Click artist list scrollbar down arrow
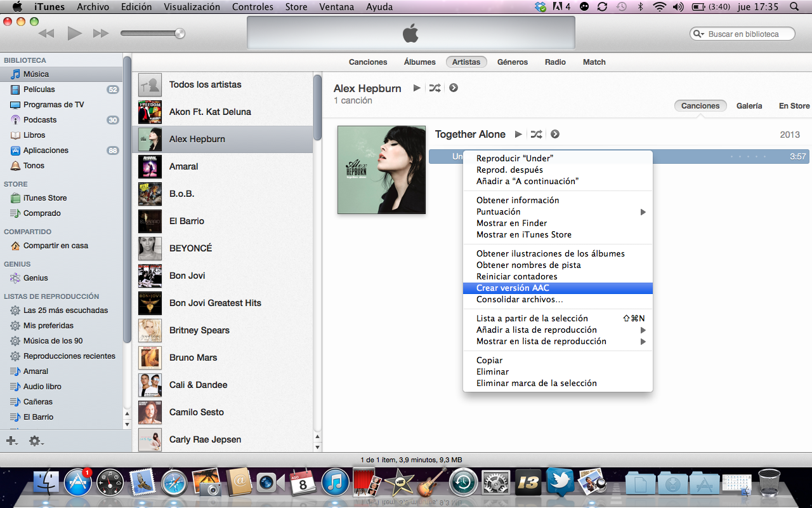This screenshot has height=508, width=812. (318, 447)
